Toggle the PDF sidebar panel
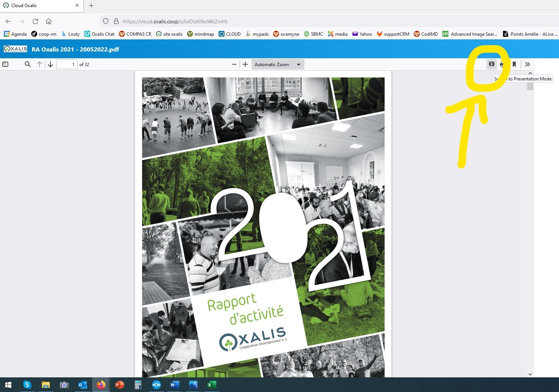Image resolution: width=559 pixels, height=392 pixels. 5,64
